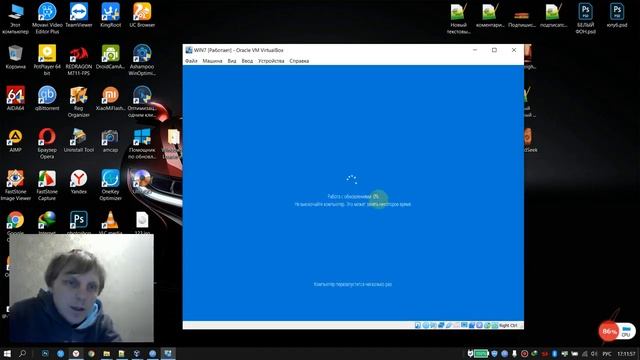Select the Ashampoo WinOptimizer shortcut
The image size is (640, 360).
click(x=142, y=60)
